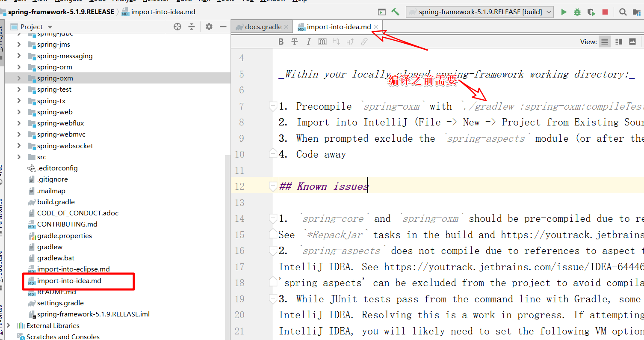This screenshot has width=644, height=340.
Task: Start debugging with the bug icon
Action: click(x=577, y=12)
